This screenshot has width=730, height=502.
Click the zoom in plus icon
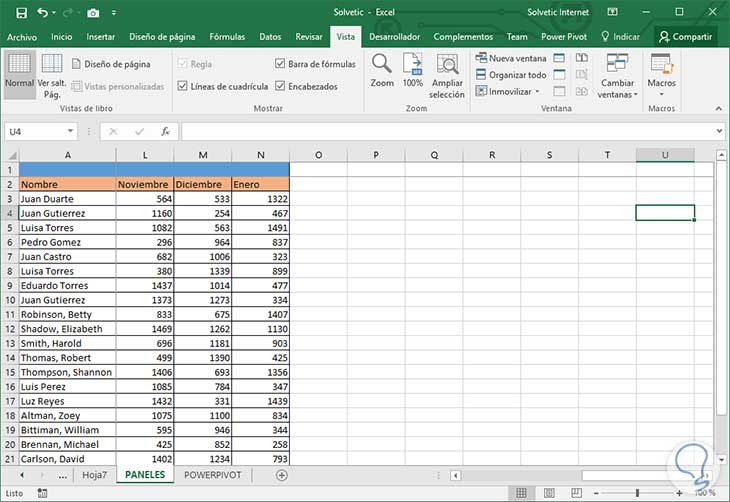679,493
